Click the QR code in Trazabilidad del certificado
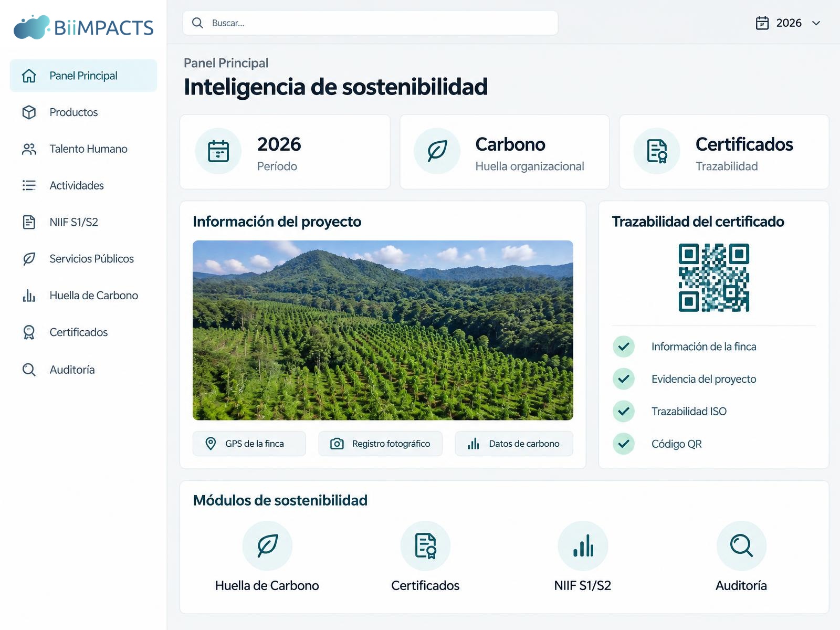This screenshot has height=630, width=840. point(714,278)
